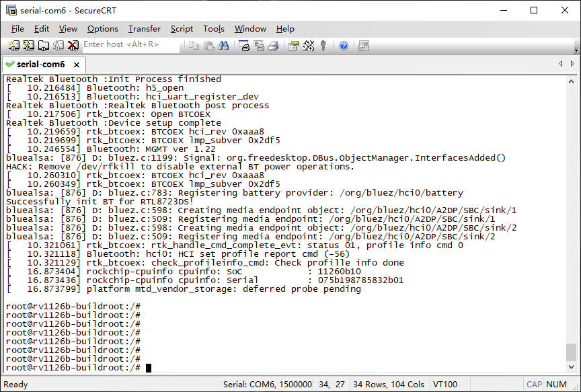The height and width of the screenshot is (392, 581).
Task: Click the Print printer icon
Action: click(x=274, y=46)
